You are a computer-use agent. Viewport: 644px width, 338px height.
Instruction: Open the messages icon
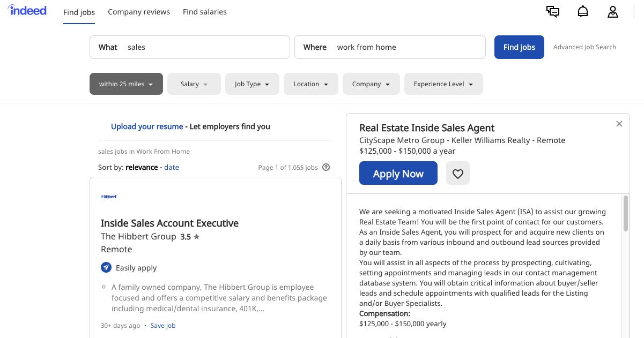click(x=553, y=11)
